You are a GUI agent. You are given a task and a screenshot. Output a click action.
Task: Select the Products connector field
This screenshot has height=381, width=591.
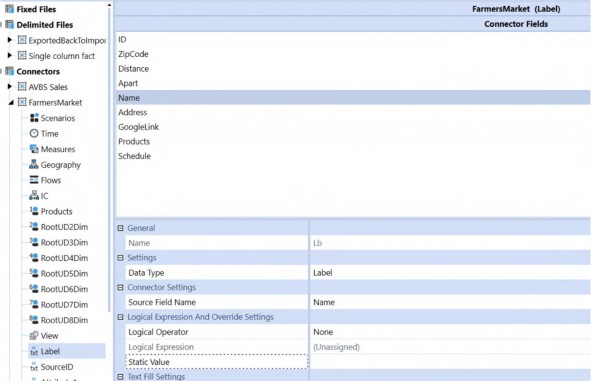pos(353,141)
